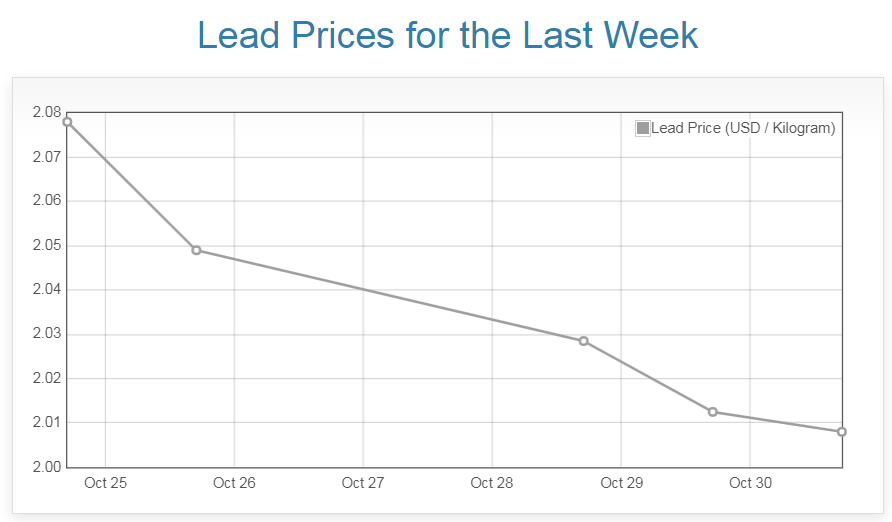Click the 2.03 y-axis label
Image resolution: width=892 pixels, height=522 pixels.
[47, 334]
